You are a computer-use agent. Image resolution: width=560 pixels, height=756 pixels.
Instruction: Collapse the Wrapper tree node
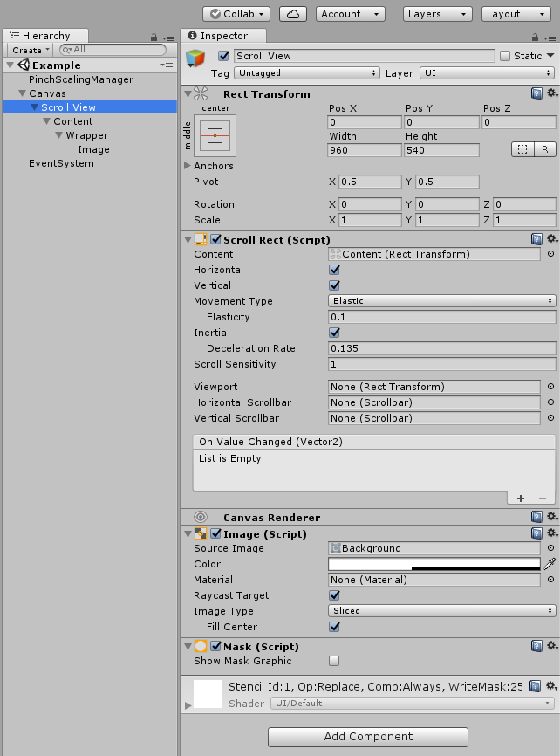pos(59,135)
